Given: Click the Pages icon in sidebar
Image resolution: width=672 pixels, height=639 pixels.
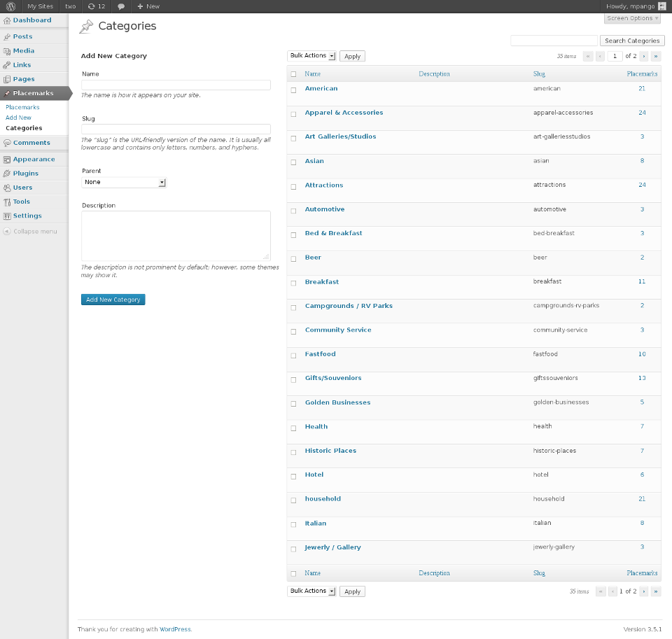Looking at the screenshot, I should point(7,79).
